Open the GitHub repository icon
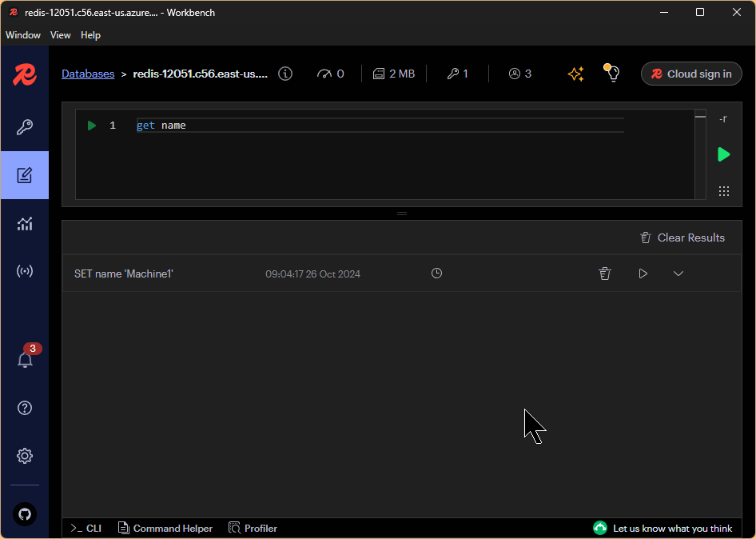Viewport: 756px width, 539px height. 25,514
